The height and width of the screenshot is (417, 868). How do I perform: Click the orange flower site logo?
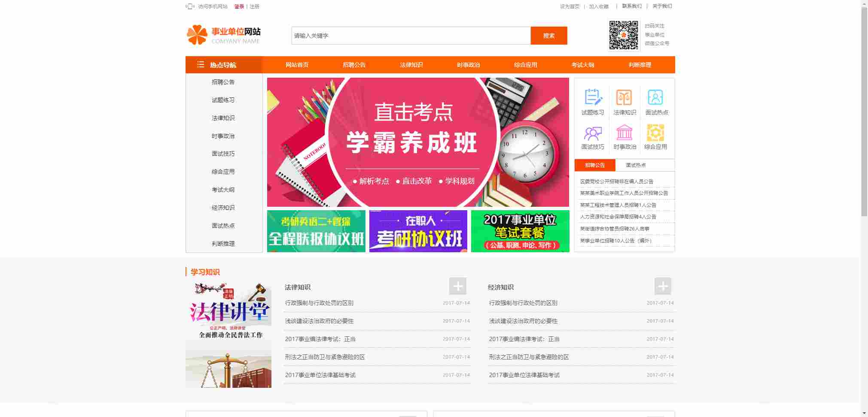pyautogui.click(x=197, y=35)
